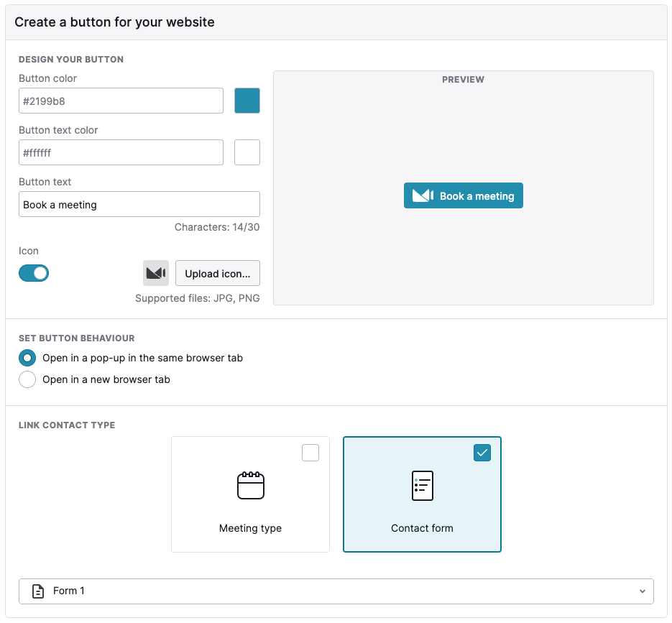Click the calendar icon in Meeting type card
The height and width of the screenshot is (623, 672).
click(x=251, y=486)
